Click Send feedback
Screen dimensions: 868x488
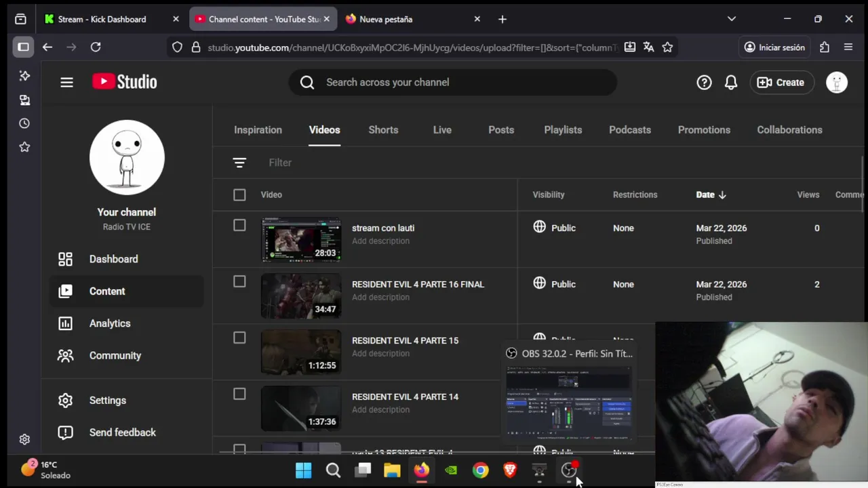coord(127,432)
